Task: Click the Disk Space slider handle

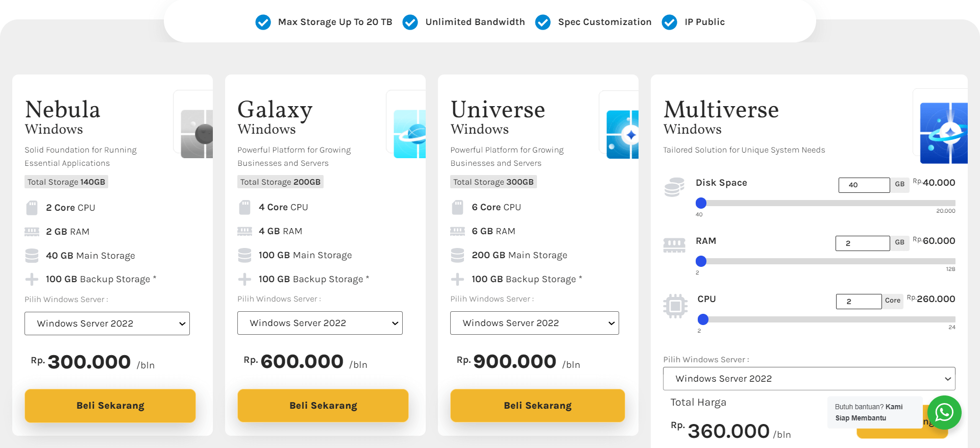Action: tap(701, 203)
